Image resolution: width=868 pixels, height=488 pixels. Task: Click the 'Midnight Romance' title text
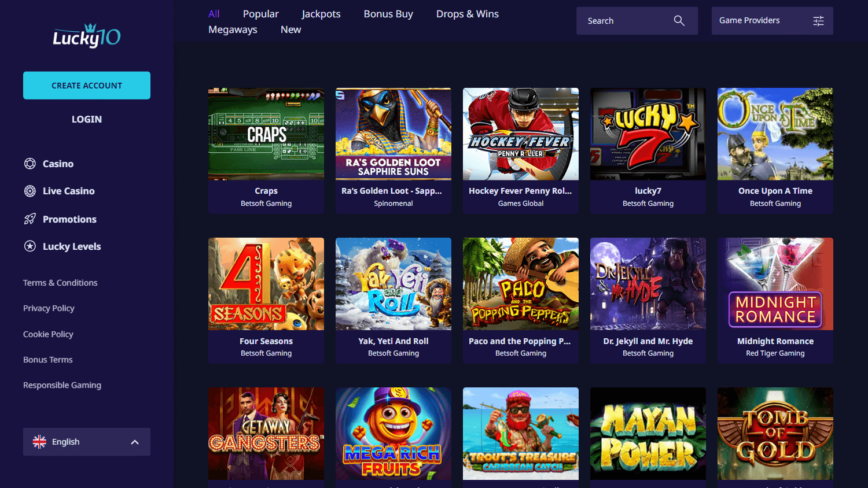click(x=775, y=341)
